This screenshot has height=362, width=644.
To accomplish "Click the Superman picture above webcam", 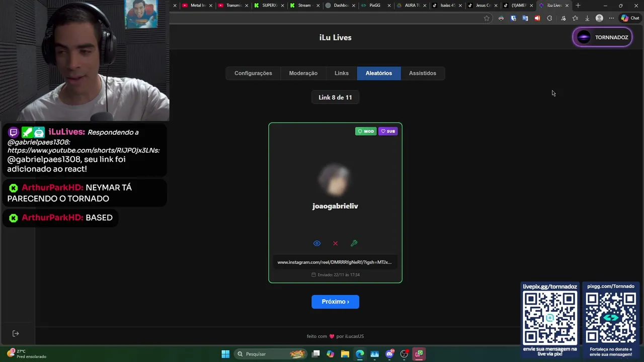I will tap(141, 14).
